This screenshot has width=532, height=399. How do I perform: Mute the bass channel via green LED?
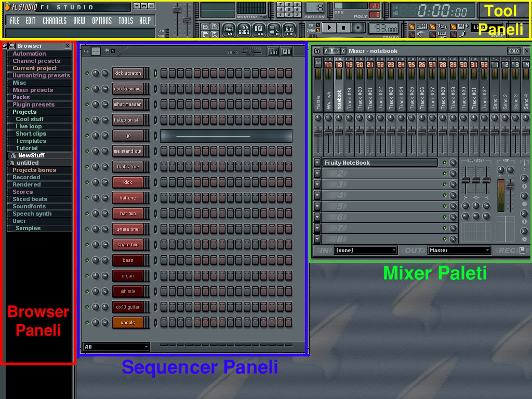[x=87, y=260]
